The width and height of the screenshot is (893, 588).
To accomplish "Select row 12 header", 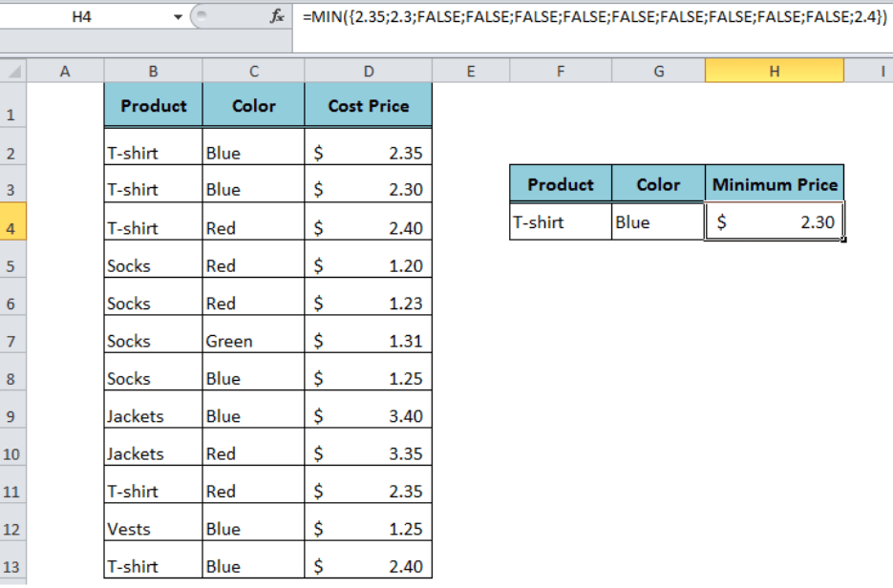I will [12, 522].
